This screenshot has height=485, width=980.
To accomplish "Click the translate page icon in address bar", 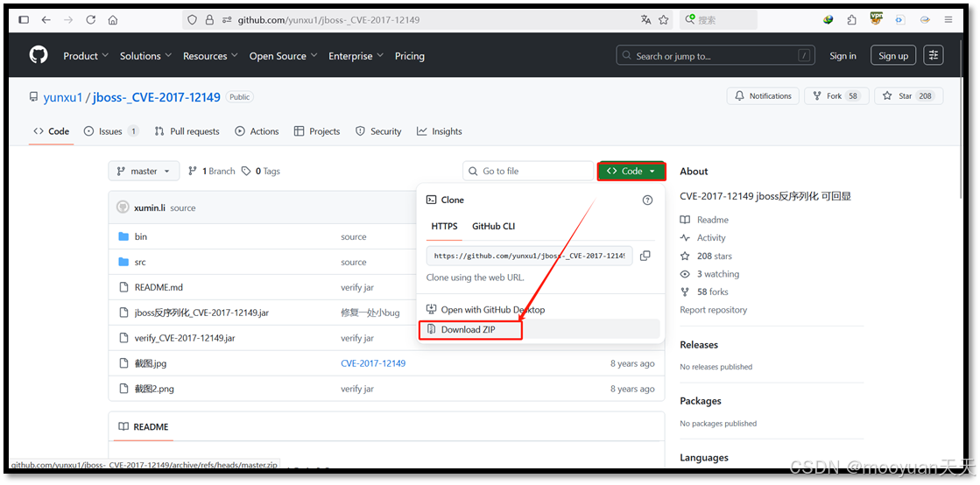I will (x=645, y=20).
